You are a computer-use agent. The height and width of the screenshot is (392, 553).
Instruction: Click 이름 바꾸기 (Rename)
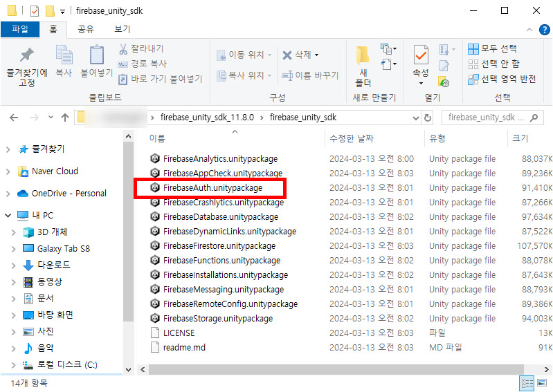(x=310, y=75)
